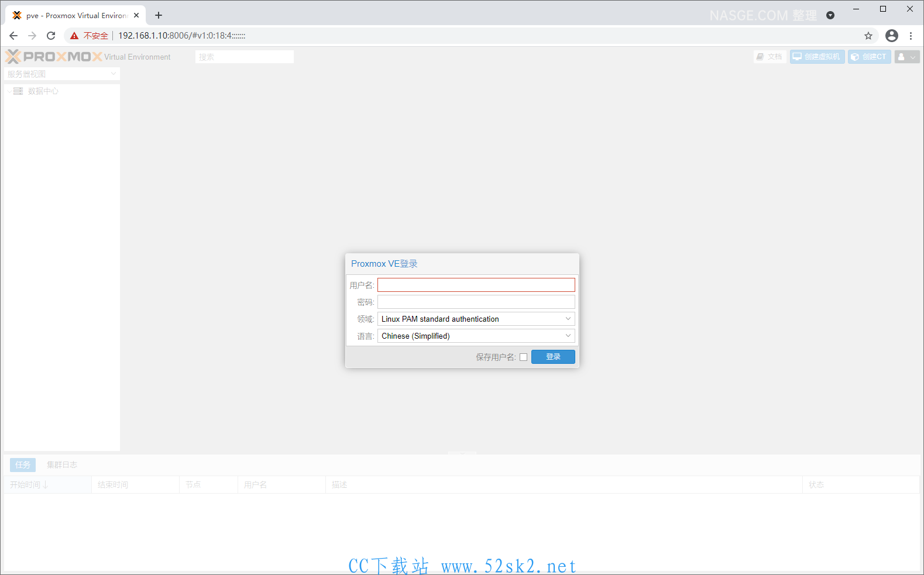924x575 pixels.
Task: Sort by End Time column header
Action: click(135, 485)
